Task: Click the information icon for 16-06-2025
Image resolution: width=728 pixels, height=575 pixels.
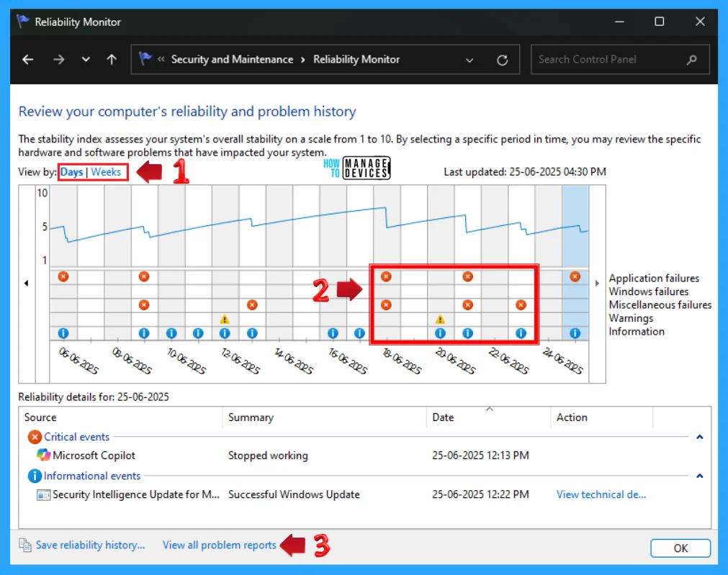Action: coord(333,333)
